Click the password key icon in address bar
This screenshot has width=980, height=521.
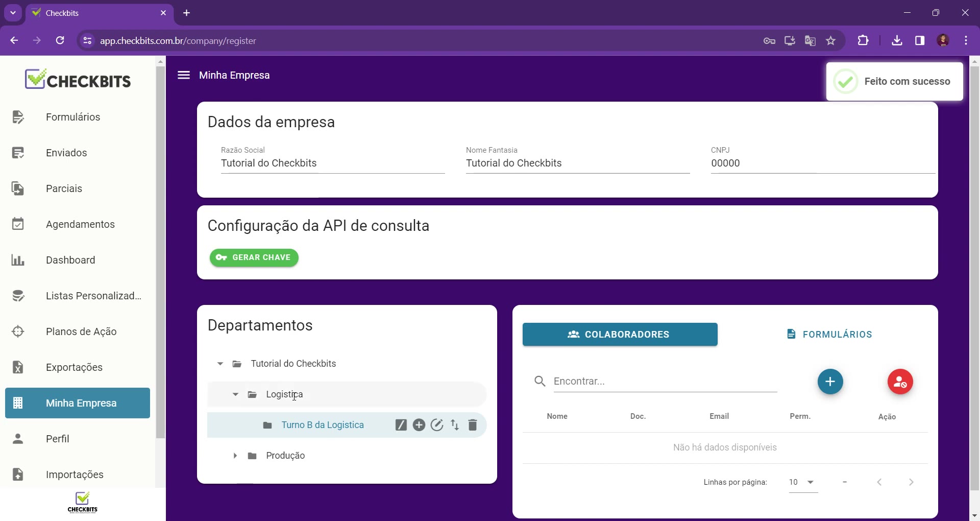coord(769,40)
